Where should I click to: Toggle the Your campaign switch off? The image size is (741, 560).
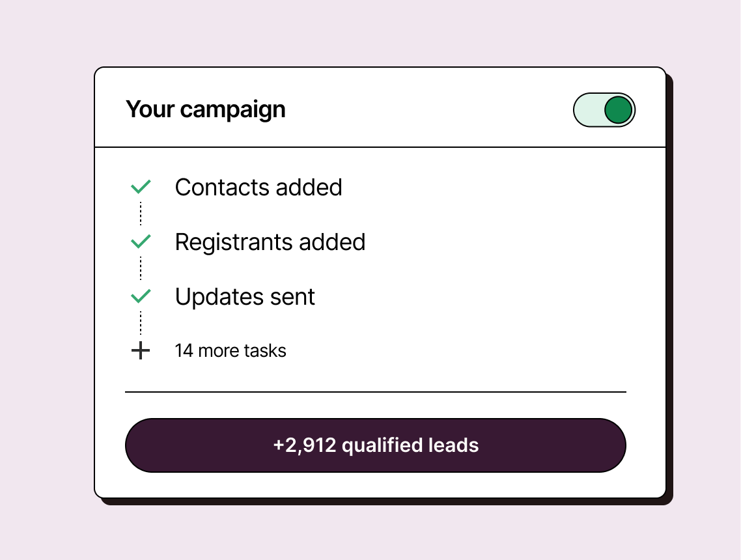pyautogui.click(x=604, y=110)
